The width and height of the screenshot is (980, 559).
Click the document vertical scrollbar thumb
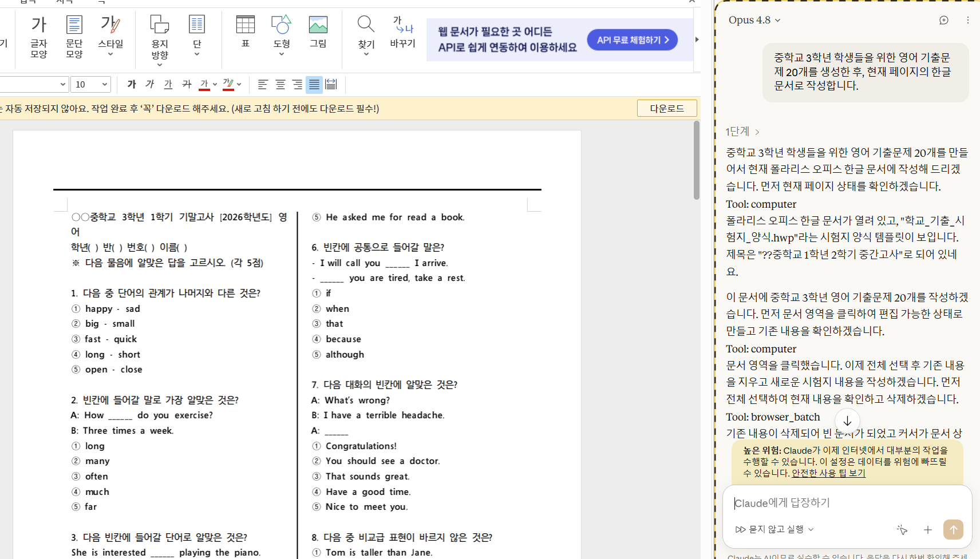coord(697,160)
